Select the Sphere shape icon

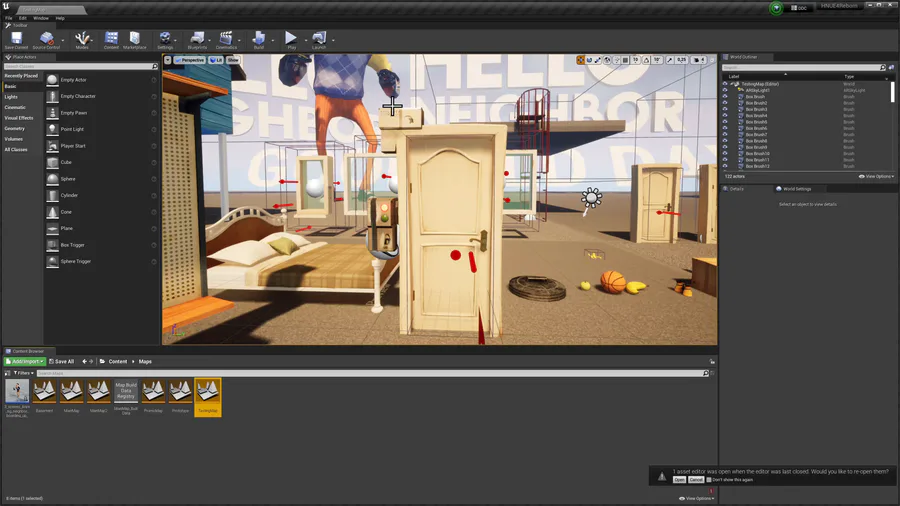[x=52, y=179]
